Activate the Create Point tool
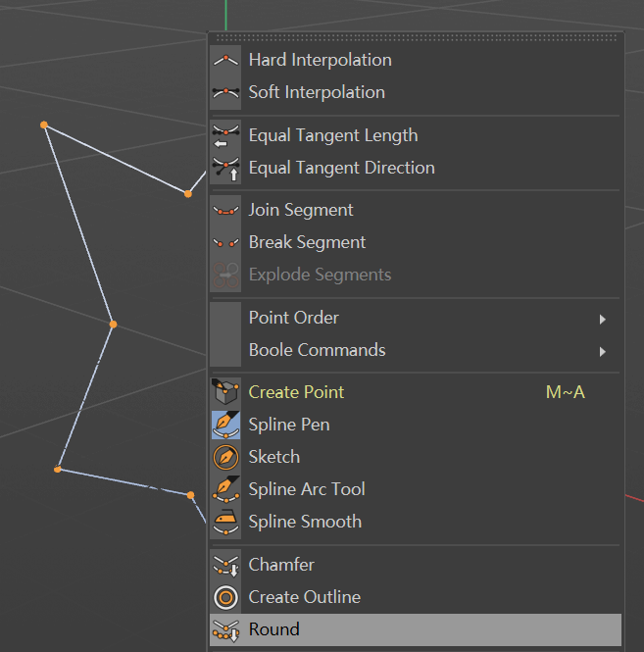This screenshot has height=652, width=644. click(x=416, y=392)
